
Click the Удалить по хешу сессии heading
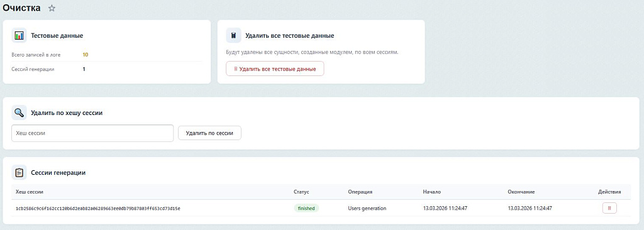tap(67, 112)
